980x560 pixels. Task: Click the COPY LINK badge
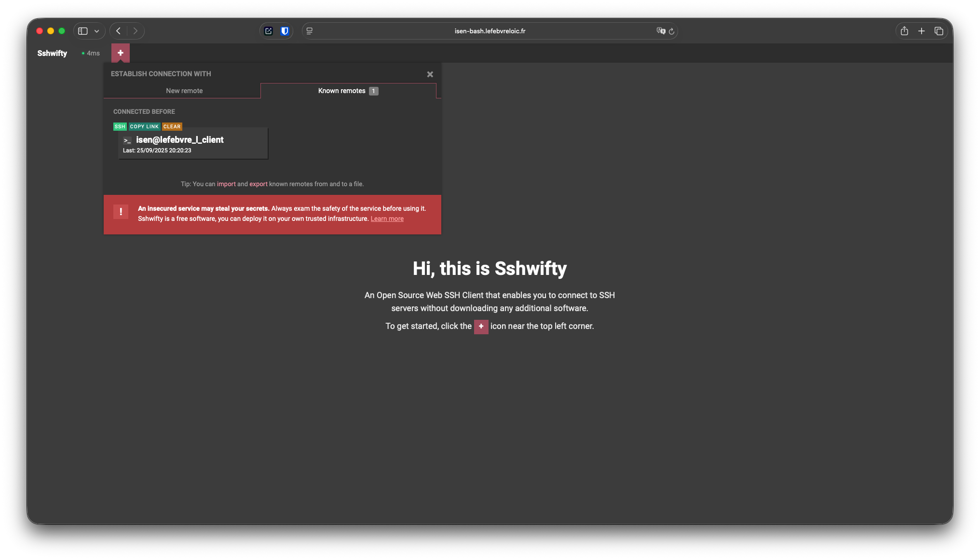pos(144,126)
